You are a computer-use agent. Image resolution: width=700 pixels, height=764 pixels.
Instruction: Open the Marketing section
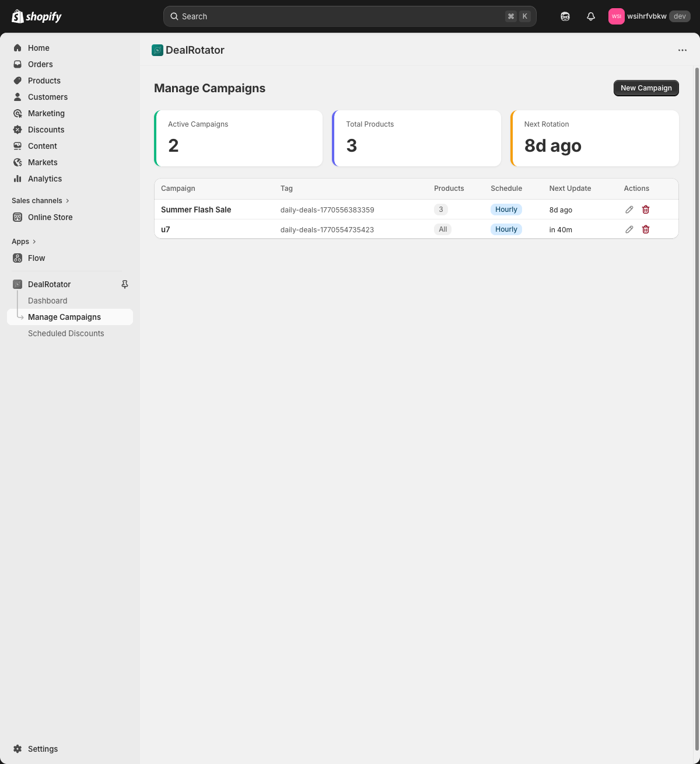tap(46, 113)
